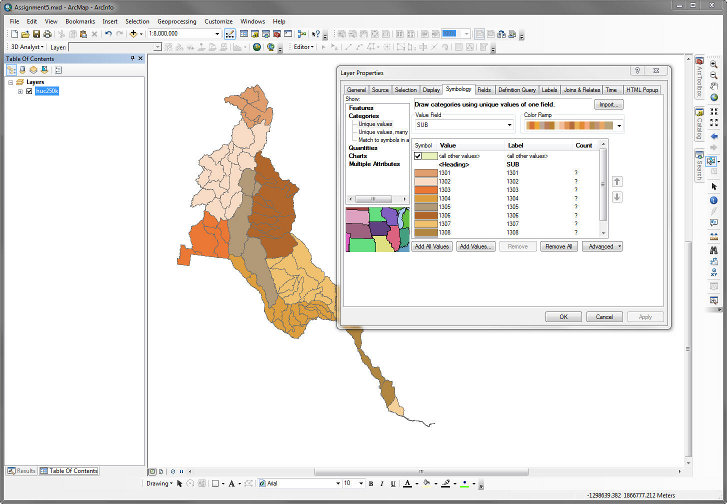The image size is (727, 504).
Task: Click the Add All Values button
Action: click(x=432, y=247)
